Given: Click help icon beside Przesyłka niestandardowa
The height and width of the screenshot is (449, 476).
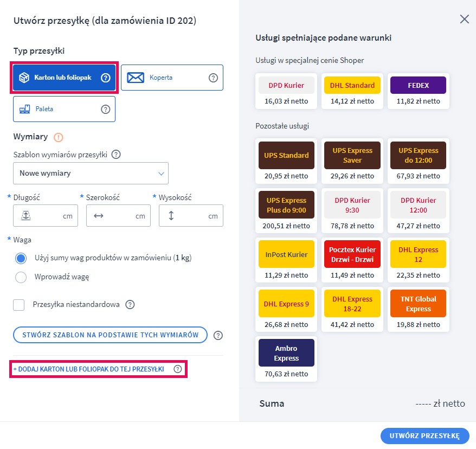Looking at the screenshot, I should (130, 305).
